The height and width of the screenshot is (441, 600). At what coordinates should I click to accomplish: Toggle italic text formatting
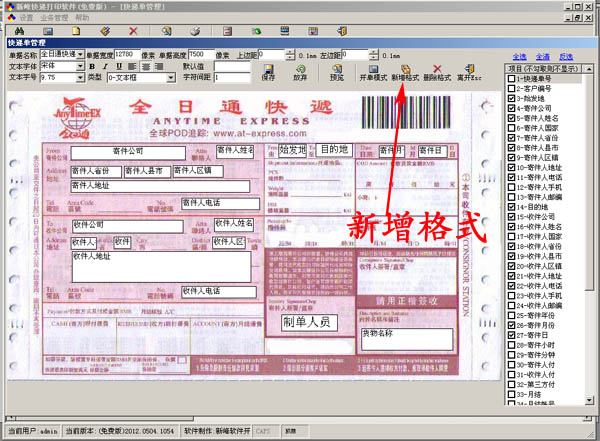[106, 66]
